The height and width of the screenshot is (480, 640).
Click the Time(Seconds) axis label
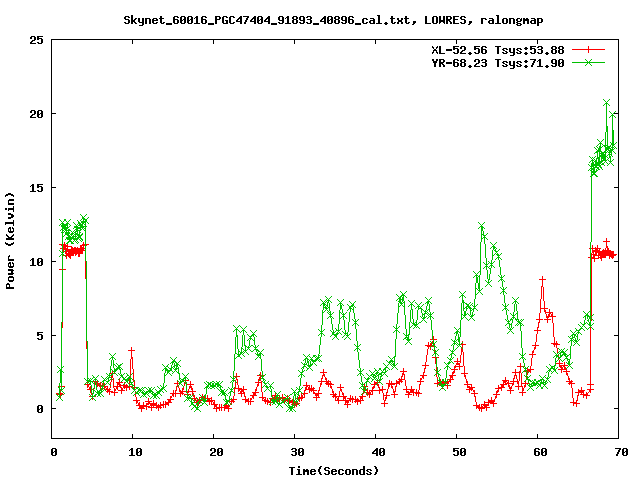pyautogui.click(x=334, y=471)
